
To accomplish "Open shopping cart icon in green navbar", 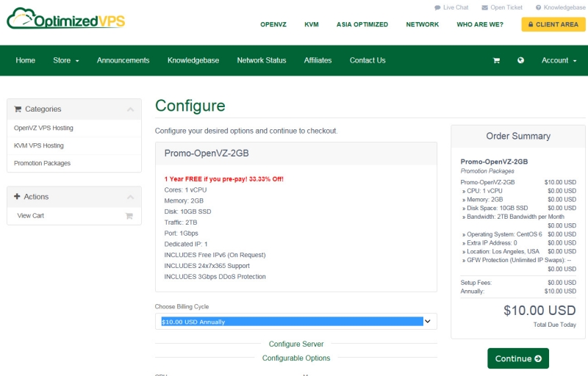I will click(x=496, y=60).
